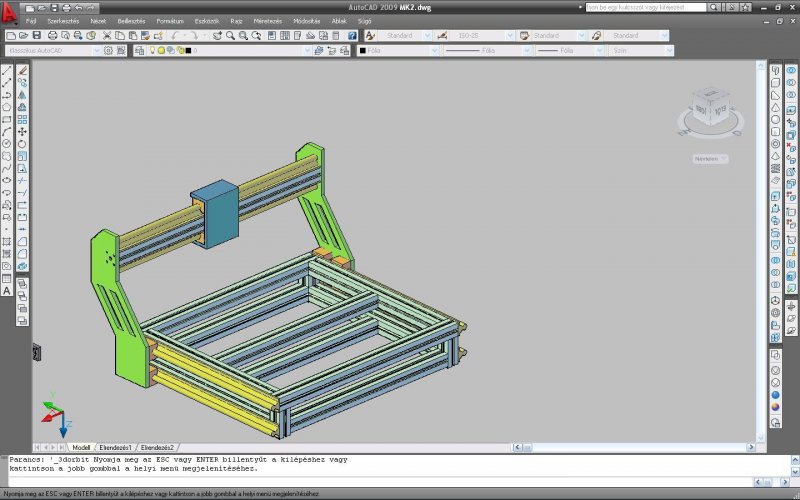800x500 pixels.
Task: Open the Nézet menu
Action: pyautogui.click(x=98, y=21)
